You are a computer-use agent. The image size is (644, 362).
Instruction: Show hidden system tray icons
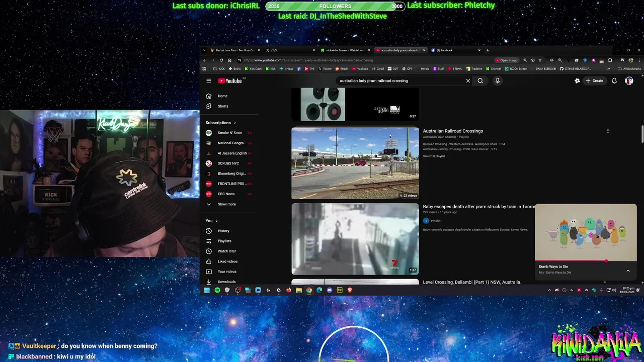click(x=549, y=290)
